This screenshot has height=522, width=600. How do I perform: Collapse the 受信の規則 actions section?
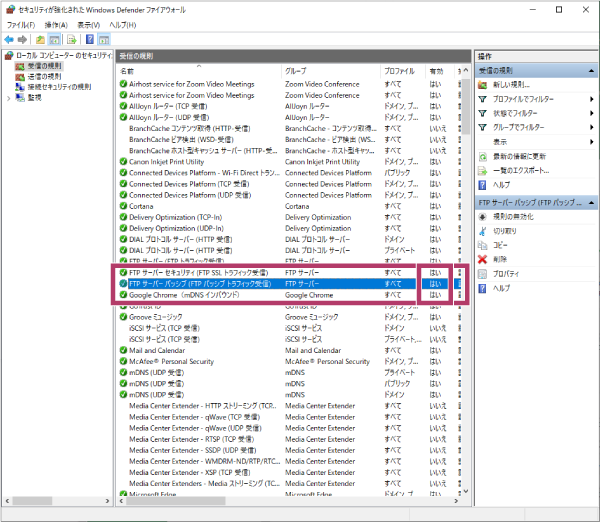point(592,70)
